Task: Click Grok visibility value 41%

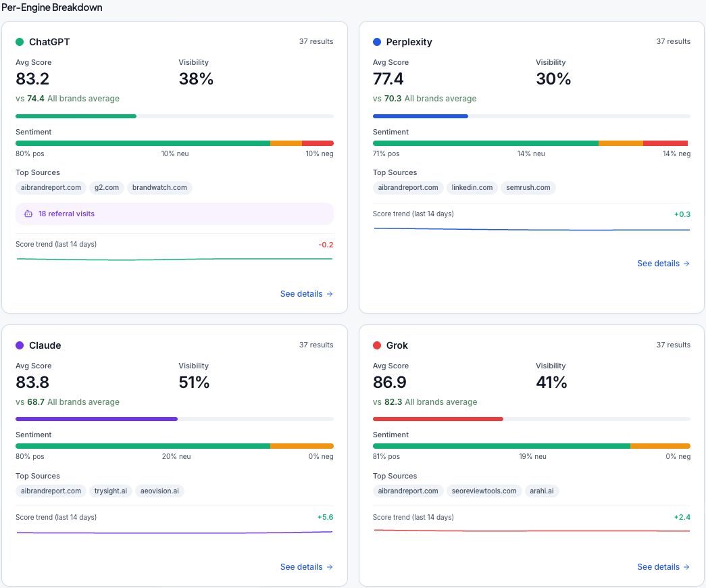Action: (x=551, y=382)
